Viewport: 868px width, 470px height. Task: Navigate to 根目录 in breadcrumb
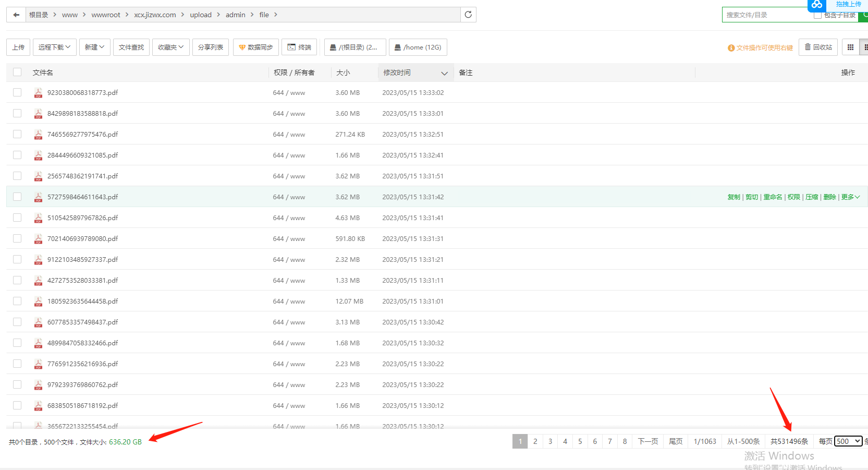pos(39,15)
